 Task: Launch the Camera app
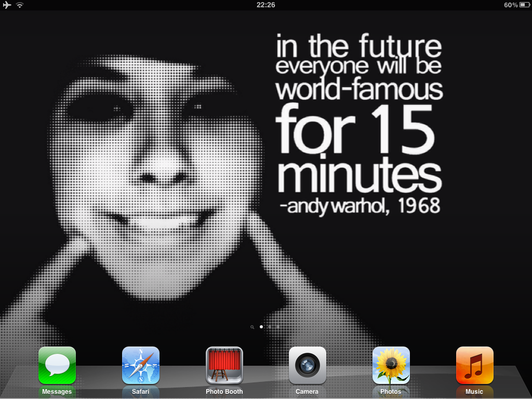coord(308,365)
